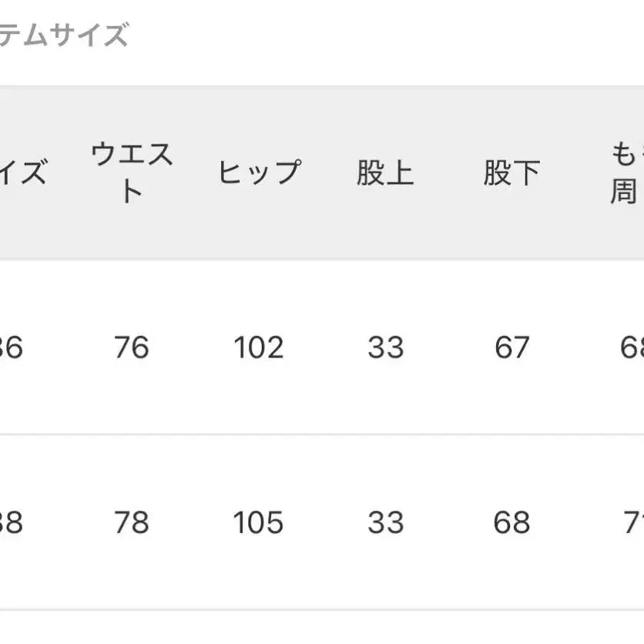644x644 pixels.
Task: Click the もも周 column header
Action: 626,173
